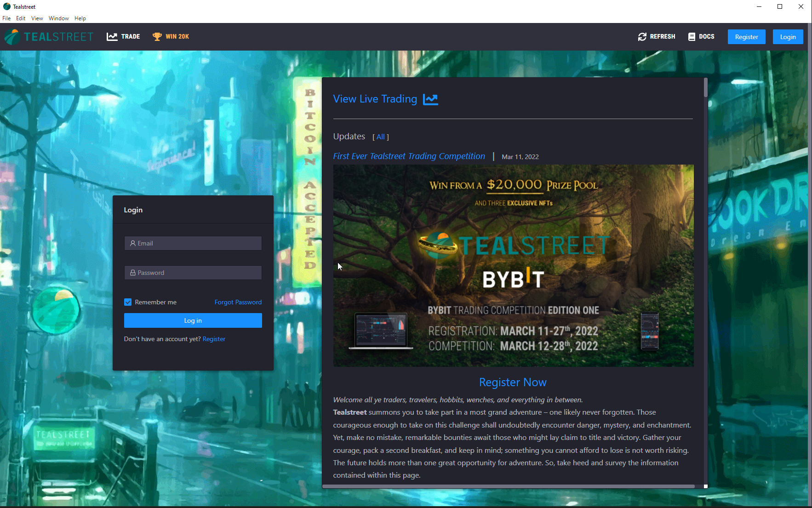Click the Register Now link

[x=513, y=382]
